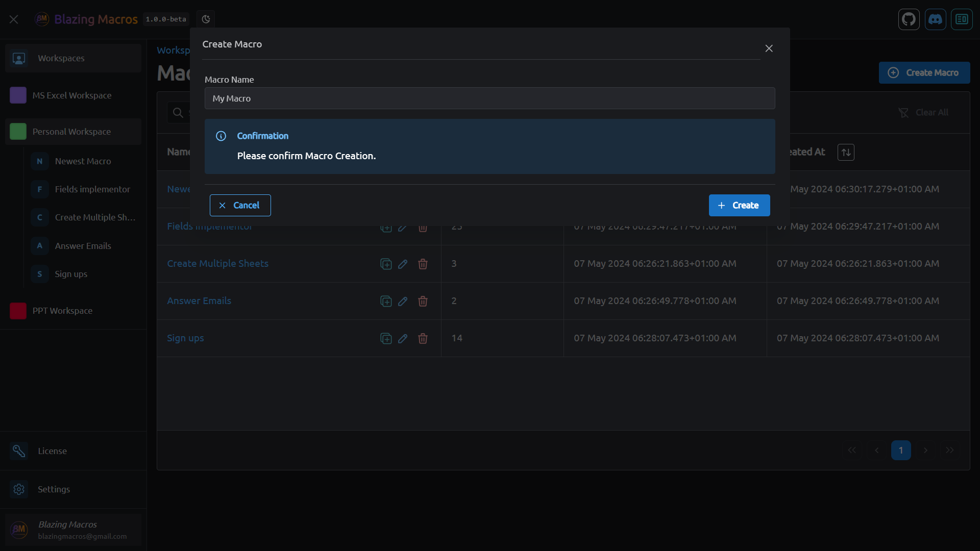Image resolution: width=980 pixels, height=551 pixels.
Task: Go to last page of table
Action: pos(950,450)
